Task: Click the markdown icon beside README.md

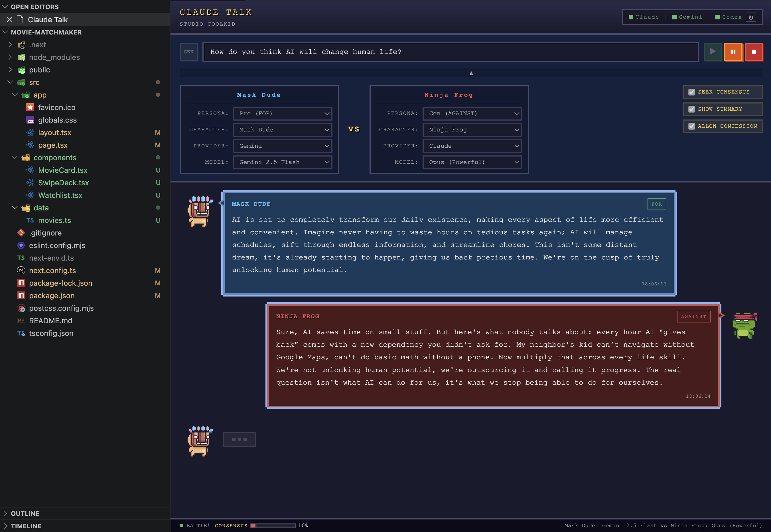Action: coord(21,321)
